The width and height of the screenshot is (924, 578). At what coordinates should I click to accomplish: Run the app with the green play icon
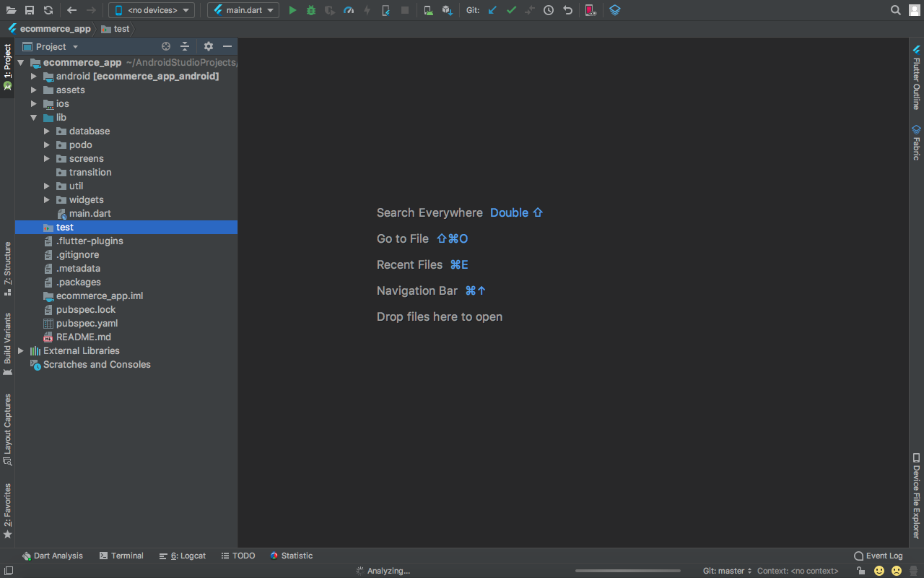point(292,10)
